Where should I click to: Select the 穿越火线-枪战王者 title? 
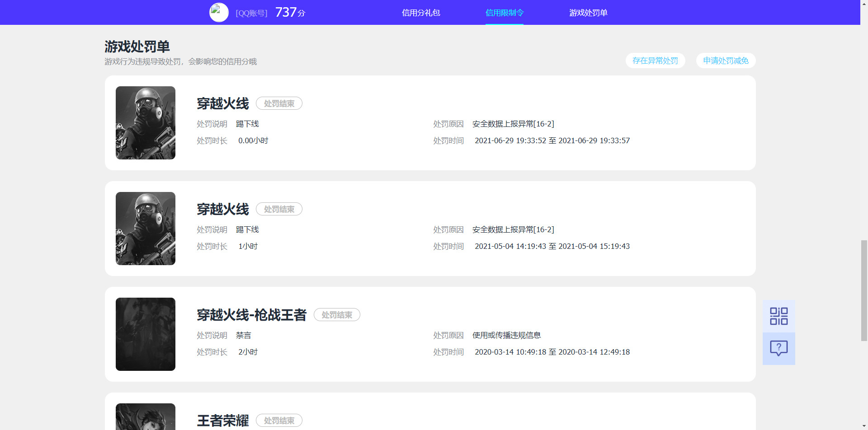pos(252,315)
